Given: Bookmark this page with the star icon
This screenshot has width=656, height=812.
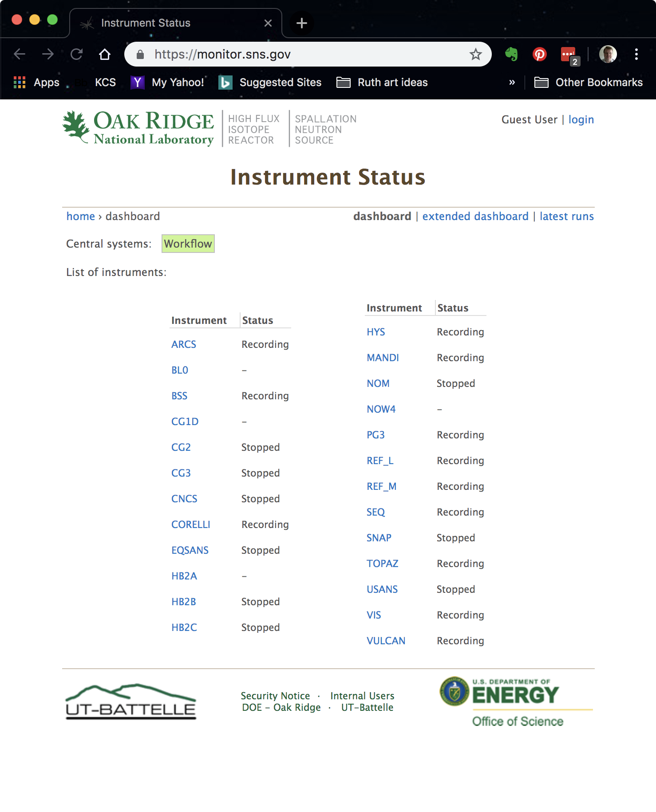Looking at the screenshot, I should (x=475, y=54).
